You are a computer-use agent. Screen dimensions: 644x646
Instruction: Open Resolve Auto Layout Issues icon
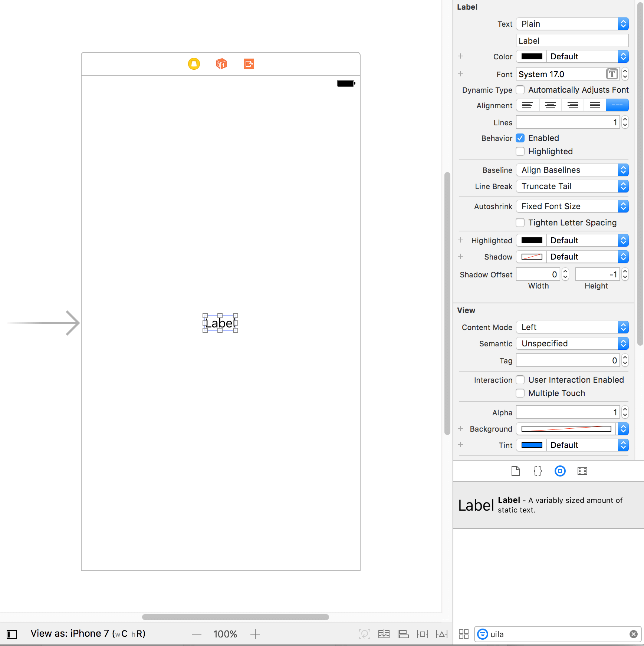pyautogui.click(x=442, y=634)
